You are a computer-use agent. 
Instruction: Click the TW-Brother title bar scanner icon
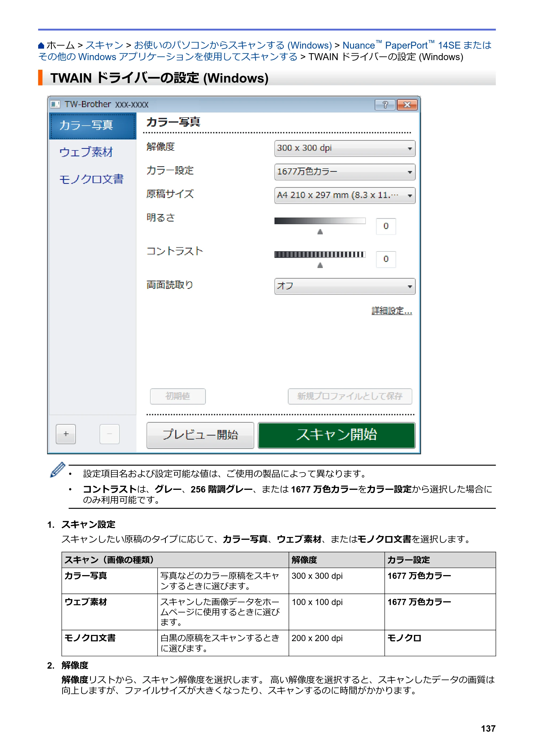click(x=55, y=104)
